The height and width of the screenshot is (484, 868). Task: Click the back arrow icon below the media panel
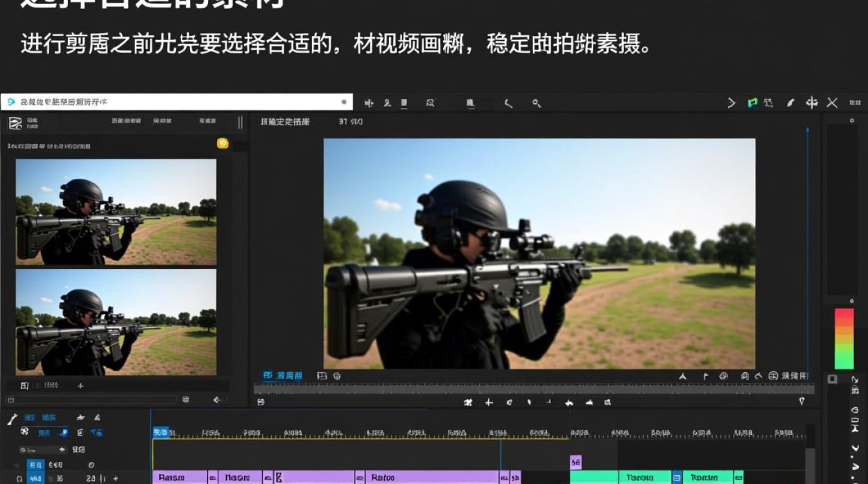click(x=217, y=400)
